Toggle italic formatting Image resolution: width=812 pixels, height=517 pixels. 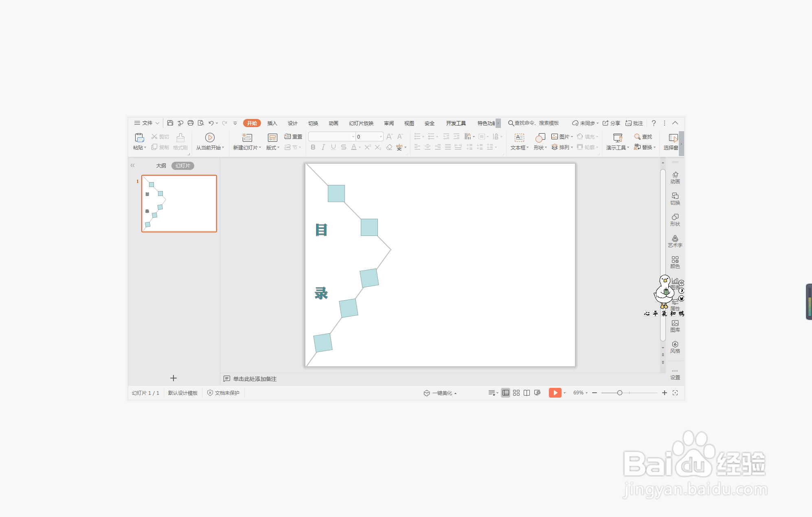323,147
